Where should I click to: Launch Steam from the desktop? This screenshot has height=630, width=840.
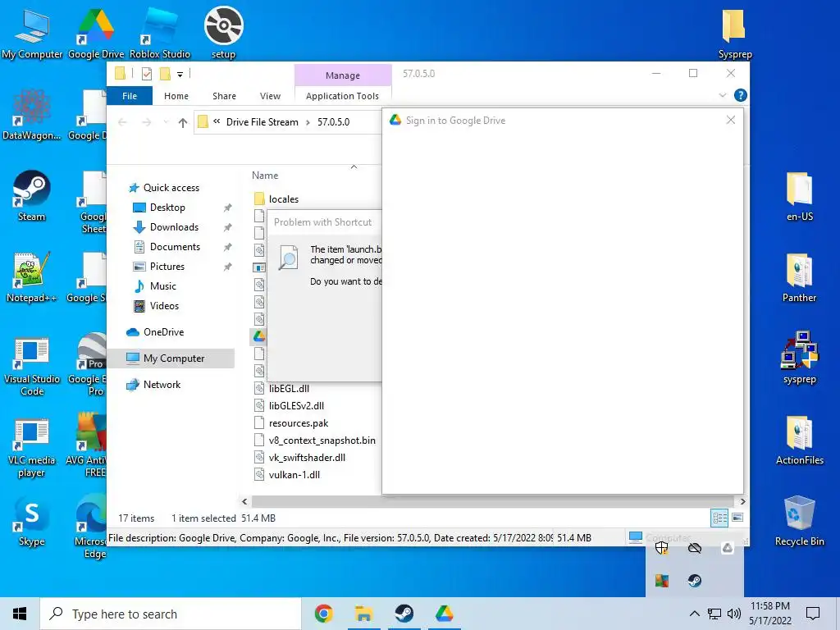pyautogui.click(x=32, y=195)
